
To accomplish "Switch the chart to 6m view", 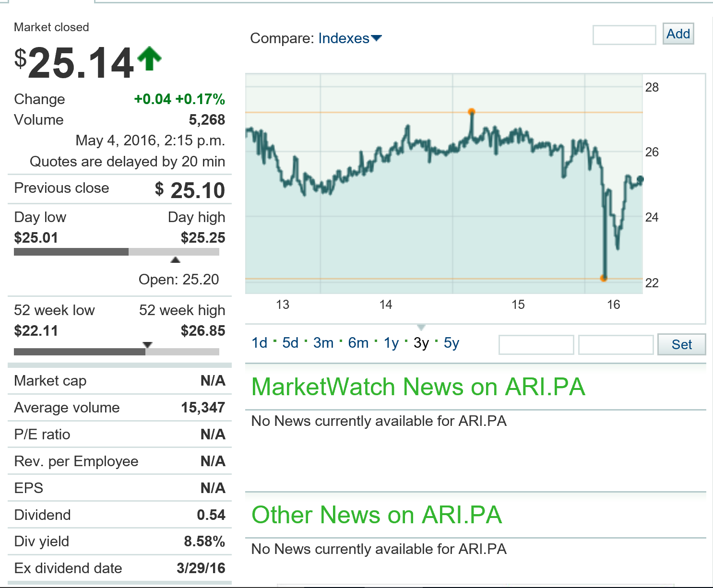I will (358, 342).
